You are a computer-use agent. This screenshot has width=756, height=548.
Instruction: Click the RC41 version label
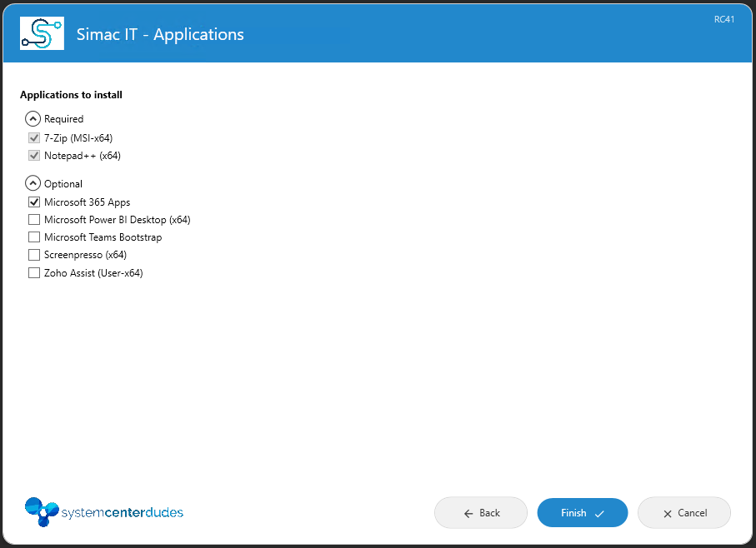point(724,19)
